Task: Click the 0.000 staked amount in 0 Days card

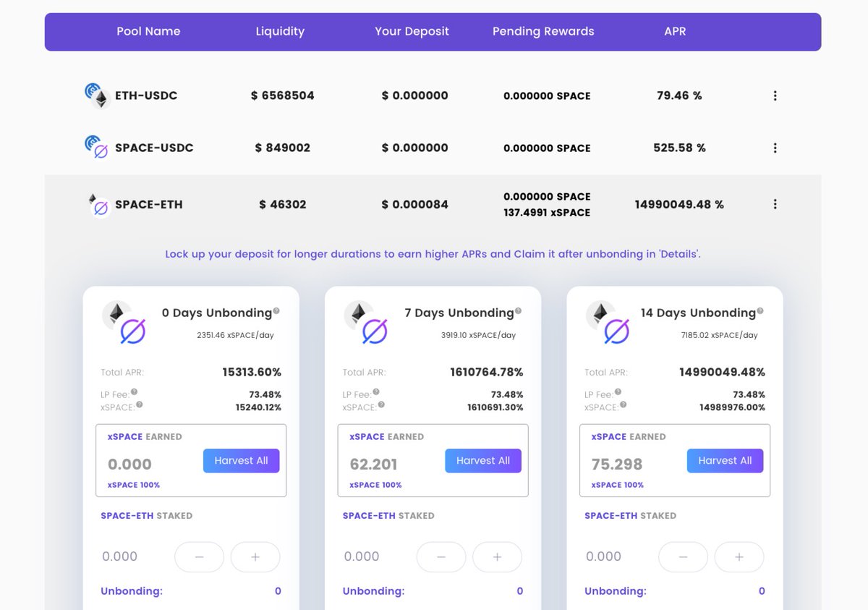Action: pos(120,556)
